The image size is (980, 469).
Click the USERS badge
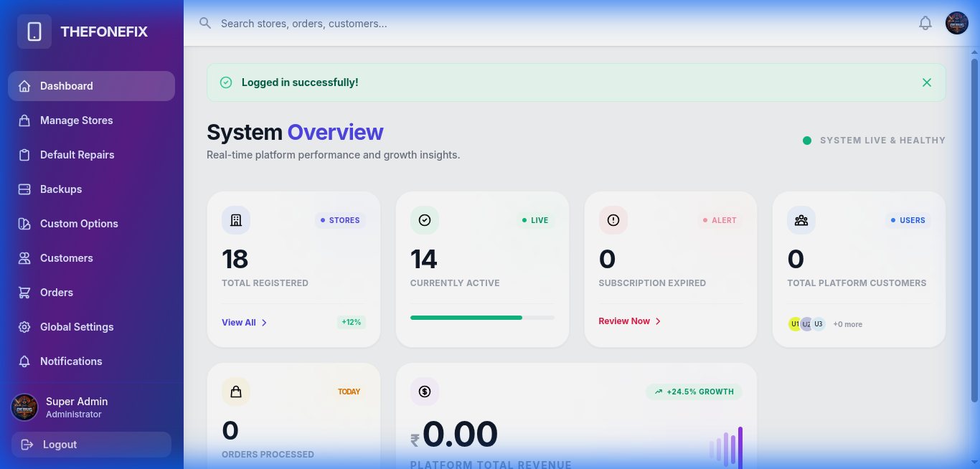point(908,220)
